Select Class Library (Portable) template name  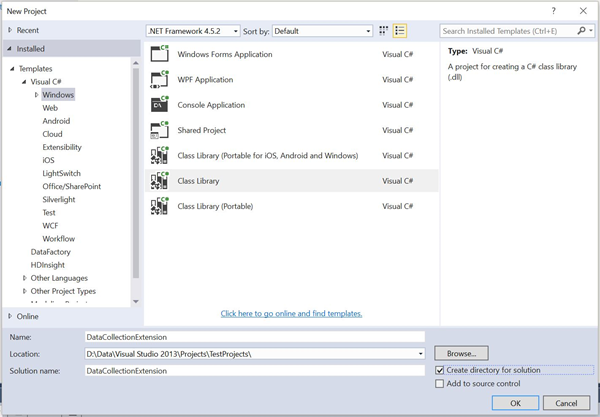click(215, 206)
